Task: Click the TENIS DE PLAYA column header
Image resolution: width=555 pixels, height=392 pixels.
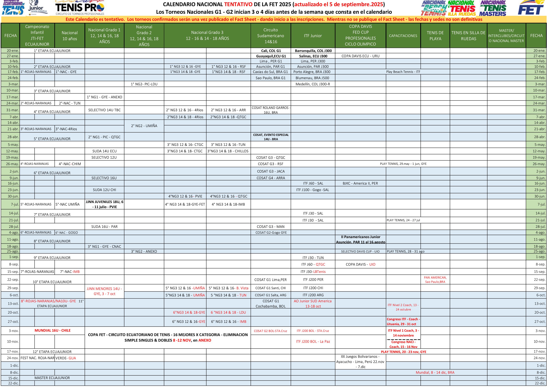Action: (435, 36)
